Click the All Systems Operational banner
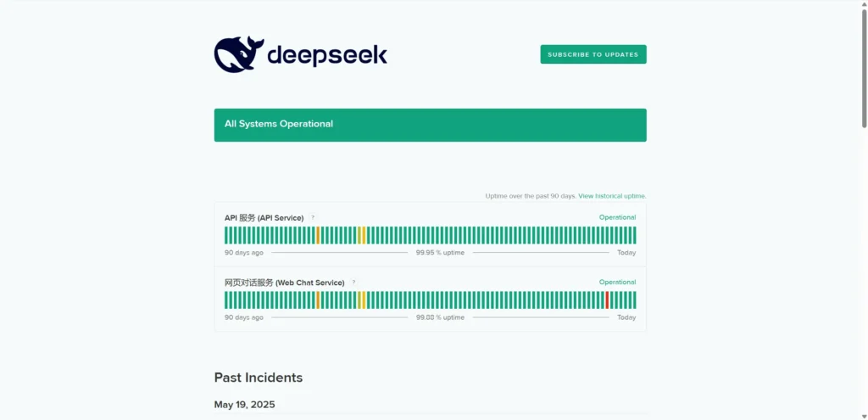The width and height of the screenshot is (868, 420). [430, 125]
